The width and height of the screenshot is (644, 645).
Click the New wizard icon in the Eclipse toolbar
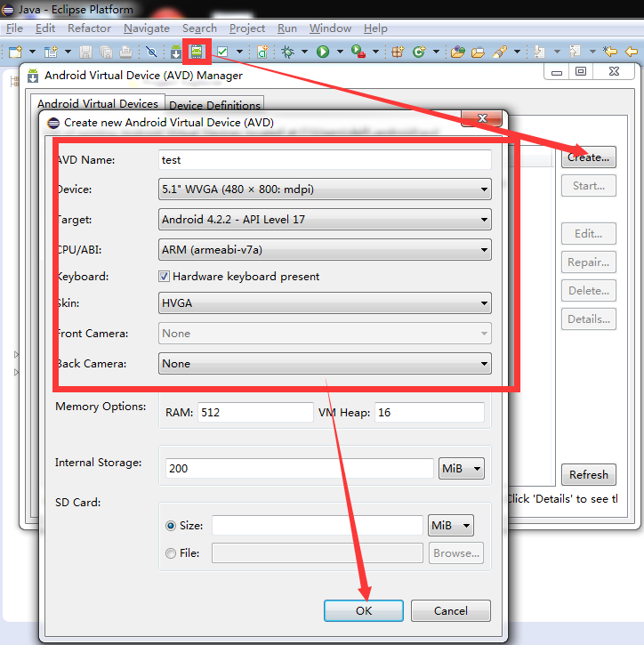(15, 52)
